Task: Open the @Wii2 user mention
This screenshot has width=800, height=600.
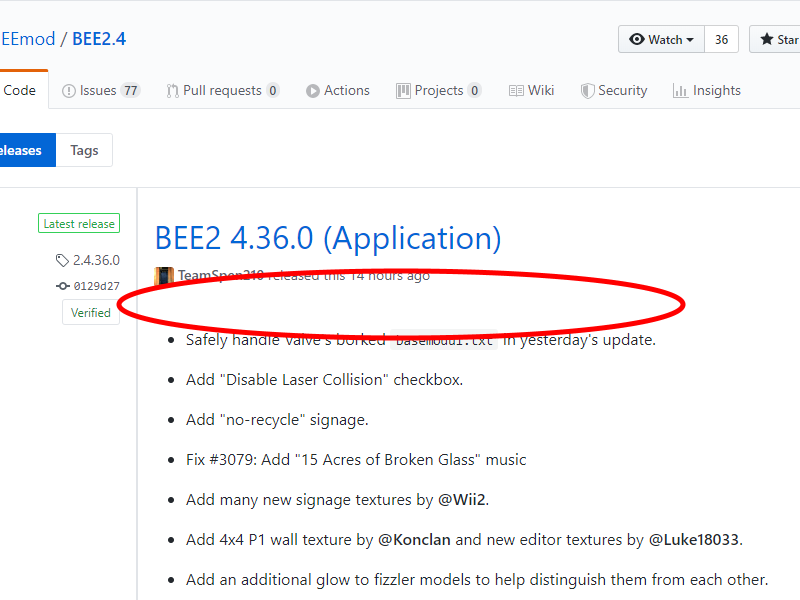Action: [461, 499]
